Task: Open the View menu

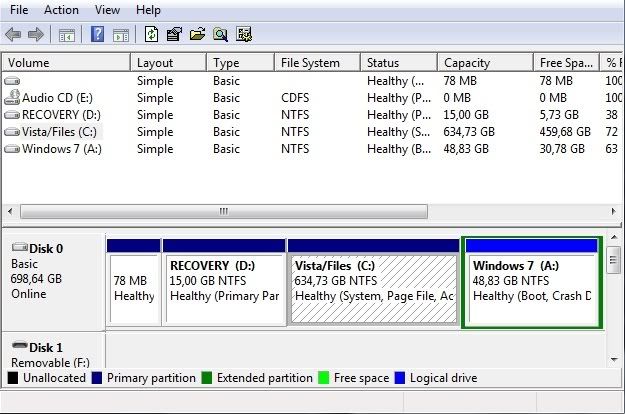Action: tap(107, 10)
